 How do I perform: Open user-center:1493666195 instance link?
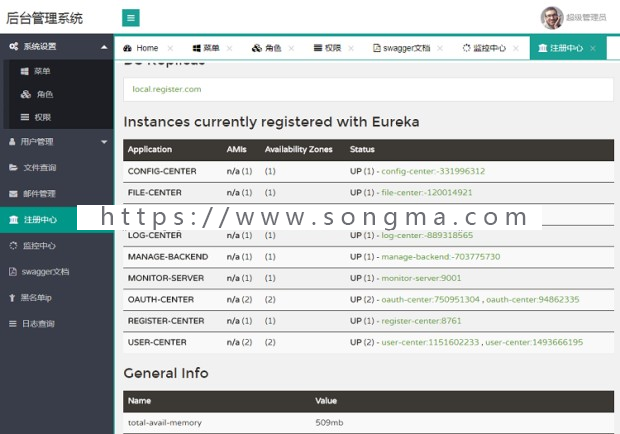(534, 342)
